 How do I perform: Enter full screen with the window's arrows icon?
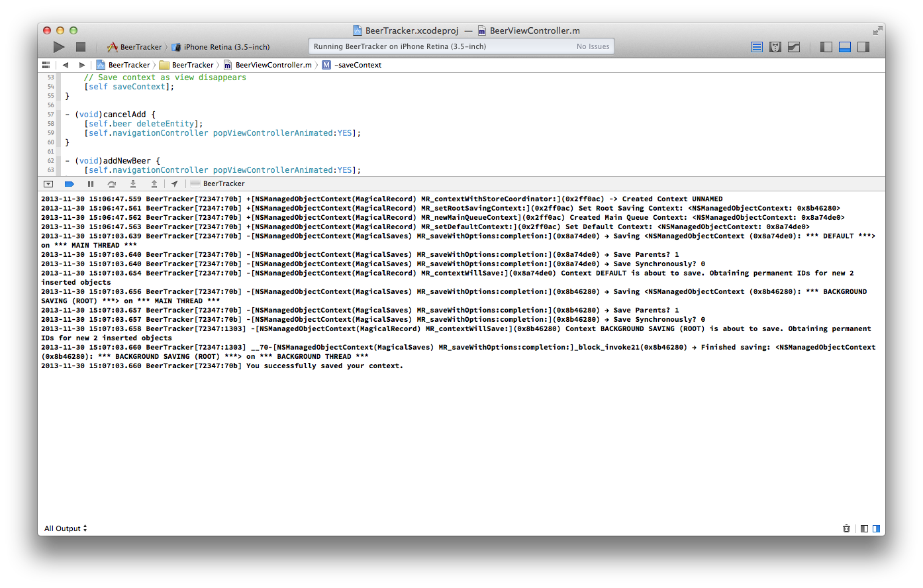tap(877, 30)
